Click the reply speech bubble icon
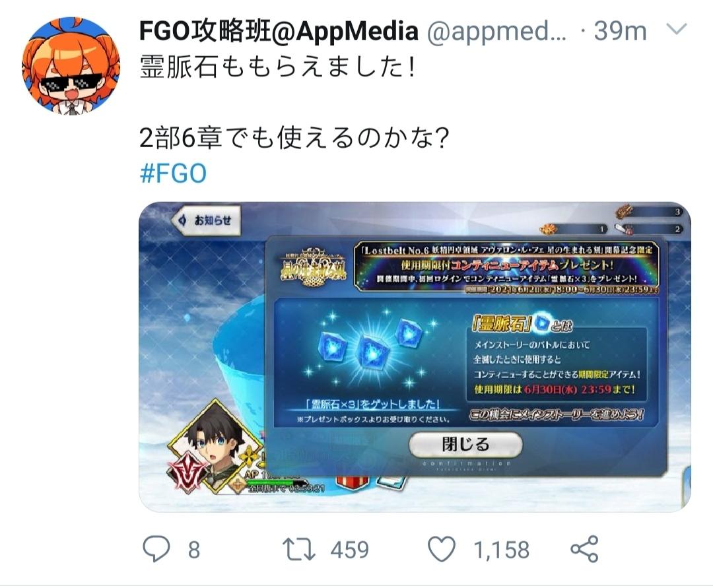 (156, 549)
